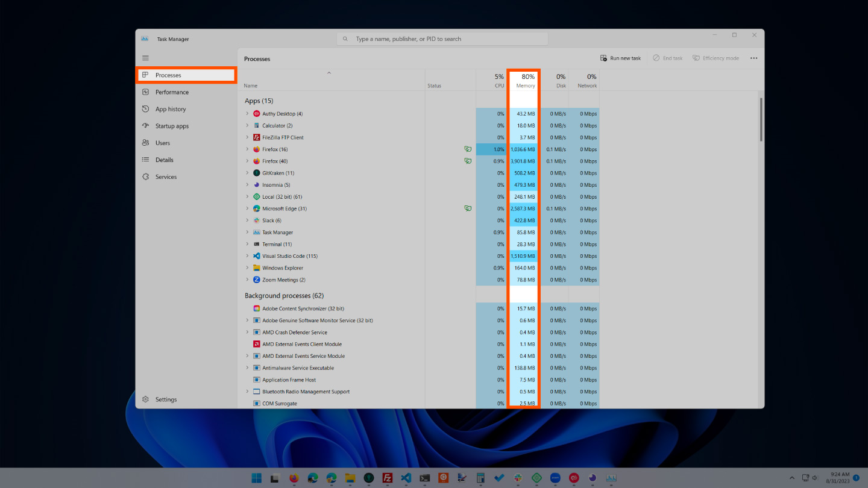Select the Services sidebar icon
This screenshot has height=488, width=868.
coord(145,176)
